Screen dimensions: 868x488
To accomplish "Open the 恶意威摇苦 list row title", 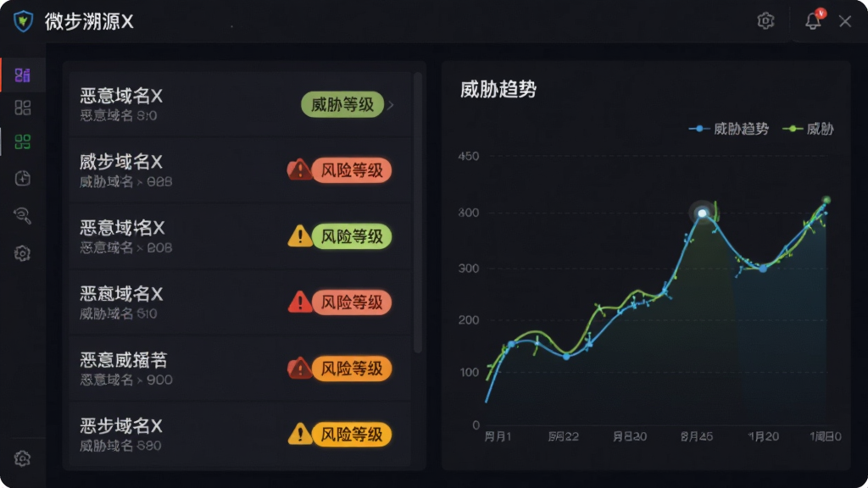I will click(124, 360).
